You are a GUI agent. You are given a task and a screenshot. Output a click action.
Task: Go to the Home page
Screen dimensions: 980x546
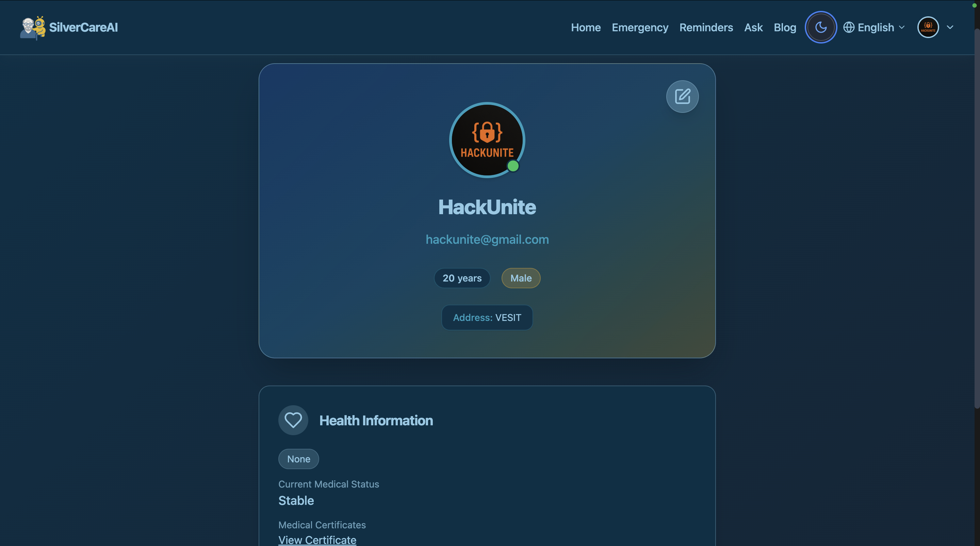(586, 28)
